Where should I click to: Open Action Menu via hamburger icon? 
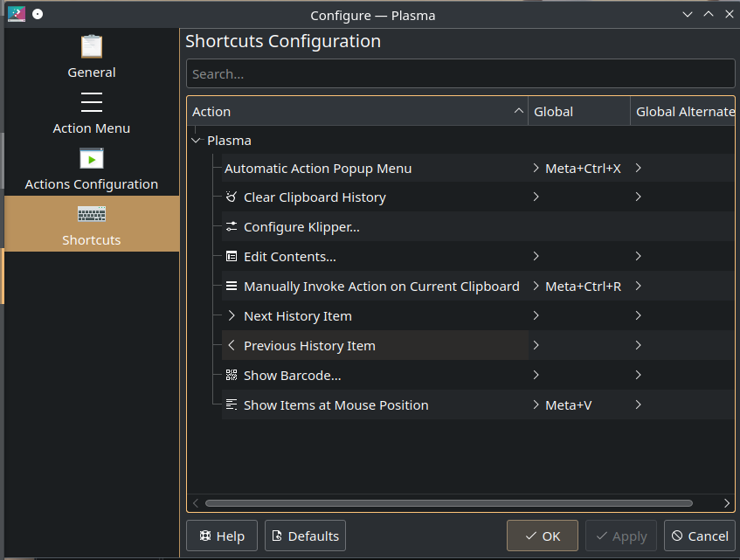(92, 102)
